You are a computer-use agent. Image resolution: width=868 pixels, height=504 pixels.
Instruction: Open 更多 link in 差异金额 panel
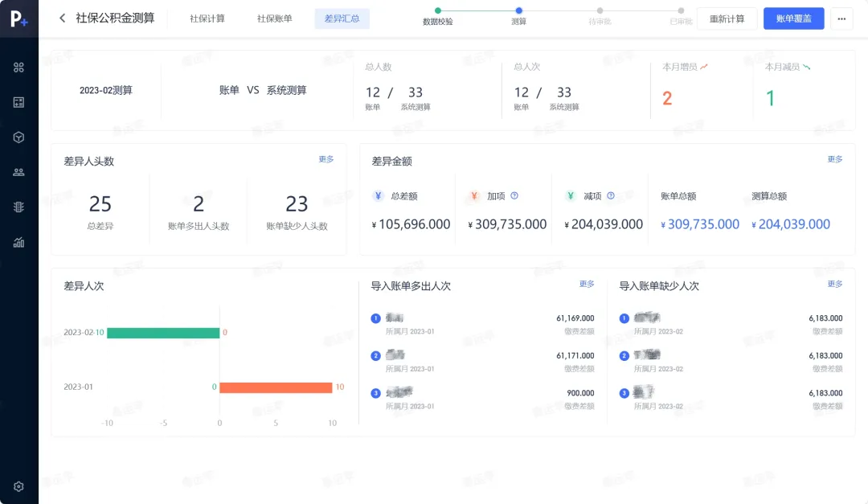click(834, 159)
